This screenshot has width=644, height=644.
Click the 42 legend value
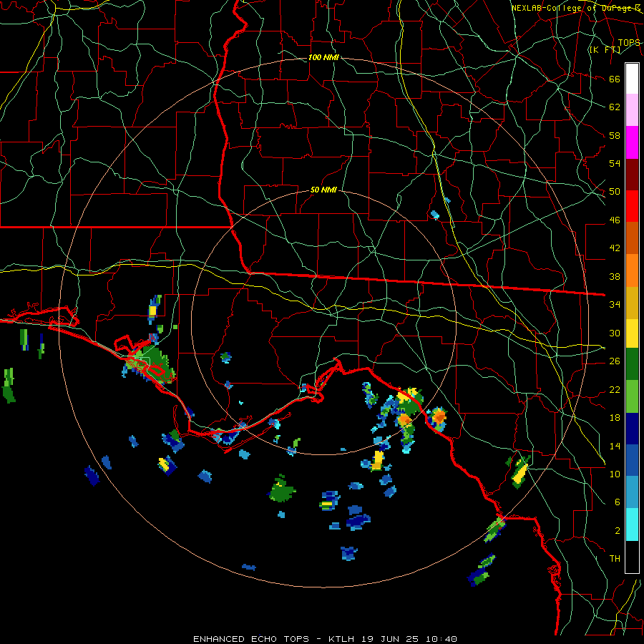click(615, 248)
